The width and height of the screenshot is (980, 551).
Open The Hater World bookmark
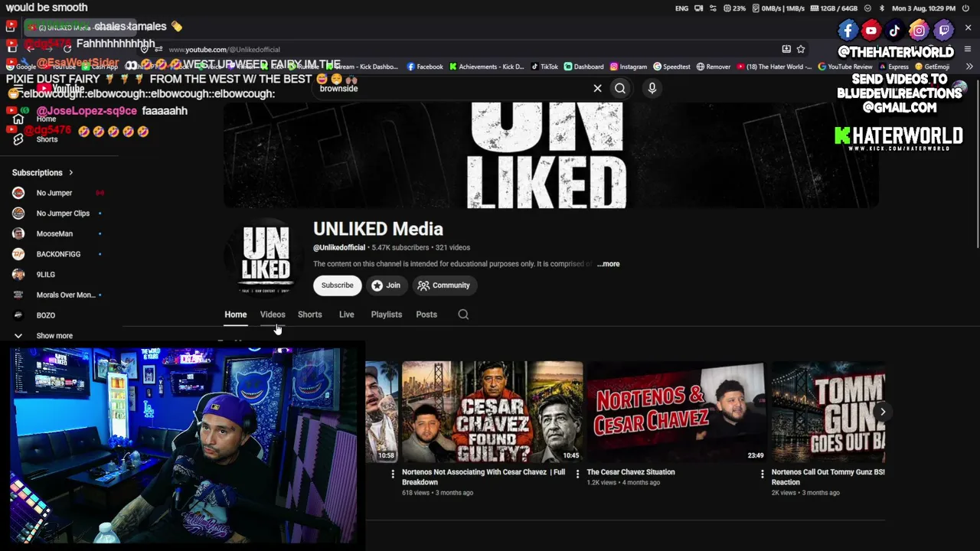coord(774,67)
